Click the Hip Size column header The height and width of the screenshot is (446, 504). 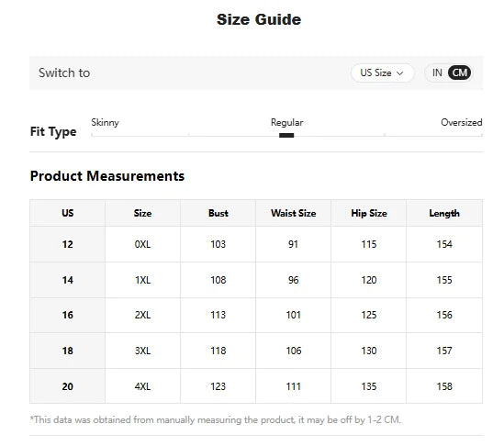(369, 213)
